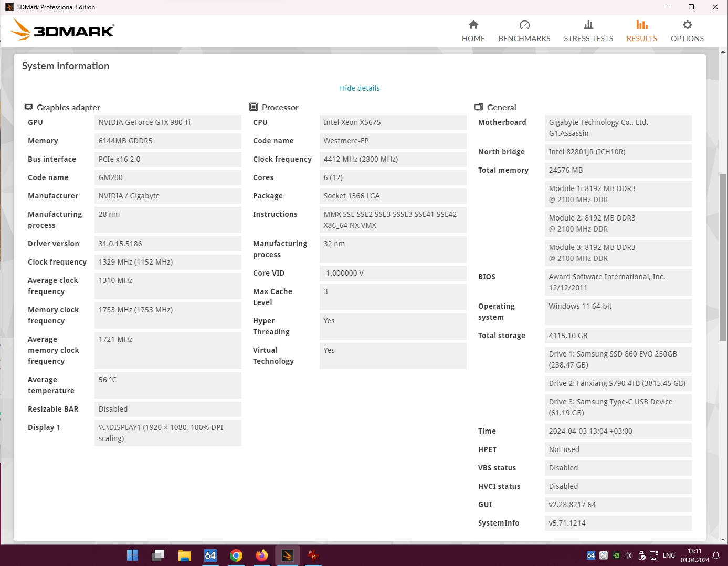This screenshot has width=728, height=566.
Task: Select the CPU value Intel Xeon X5675
Action: point(393,122)
